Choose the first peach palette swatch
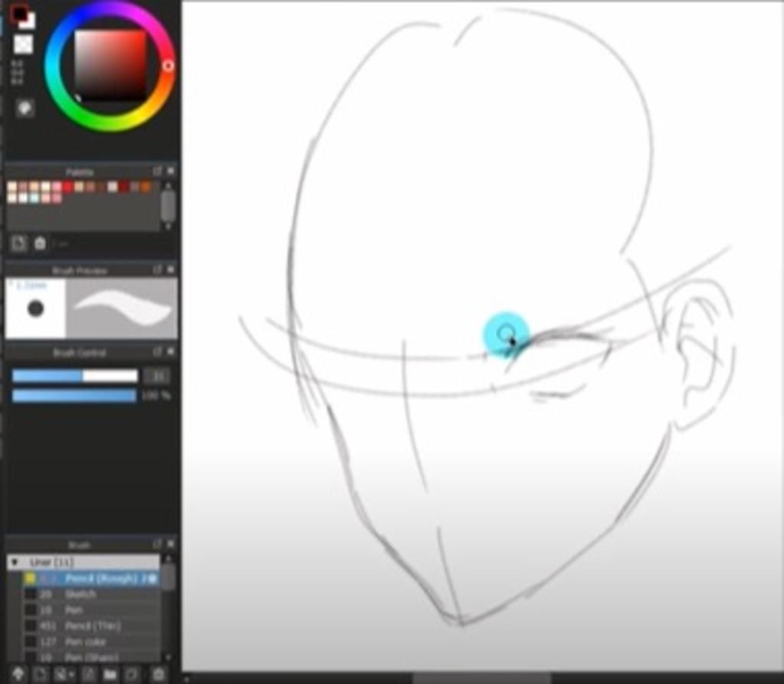This screenshot has height=684, width=784. pos(12,187)
